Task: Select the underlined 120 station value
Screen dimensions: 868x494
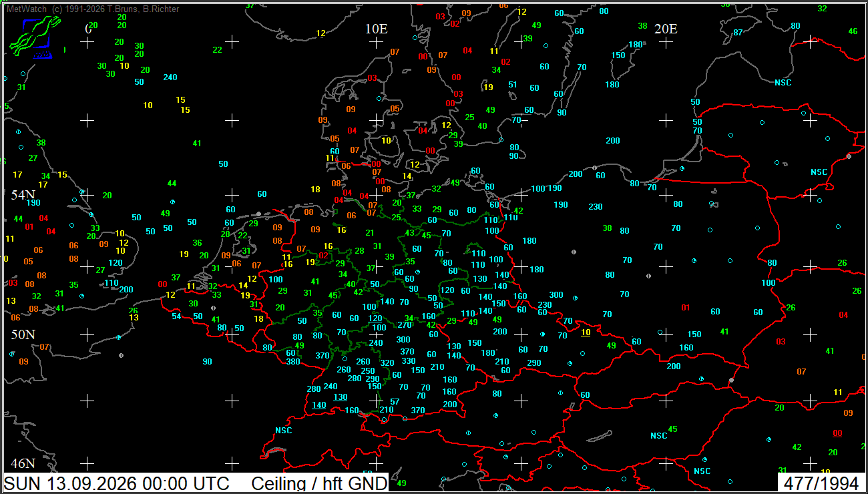Action: [x=375, y=318]
